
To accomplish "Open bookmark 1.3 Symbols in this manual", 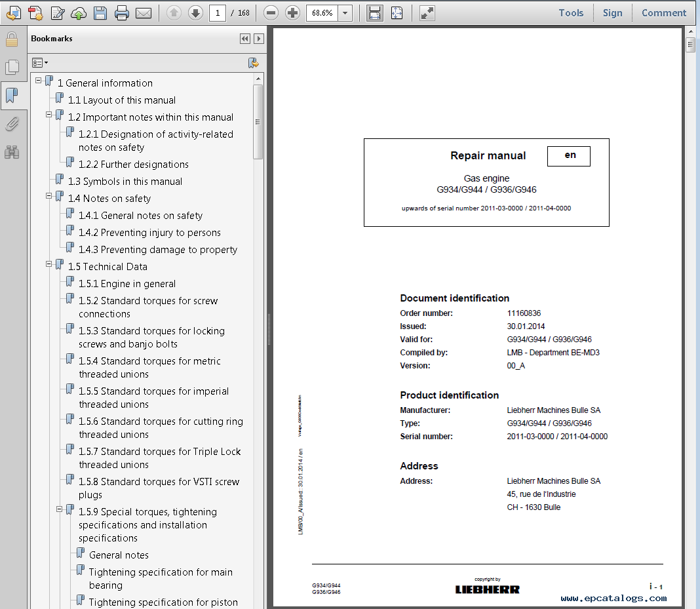I will click(125, 182).
